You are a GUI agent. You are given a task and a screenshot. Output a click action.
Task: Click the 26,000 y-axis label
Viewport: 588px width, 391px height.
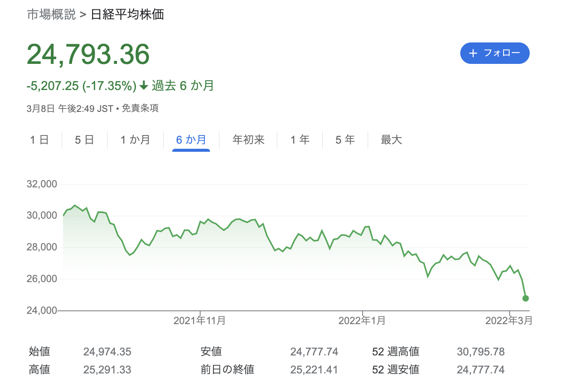pyautogui.click(x=42, y=279)
